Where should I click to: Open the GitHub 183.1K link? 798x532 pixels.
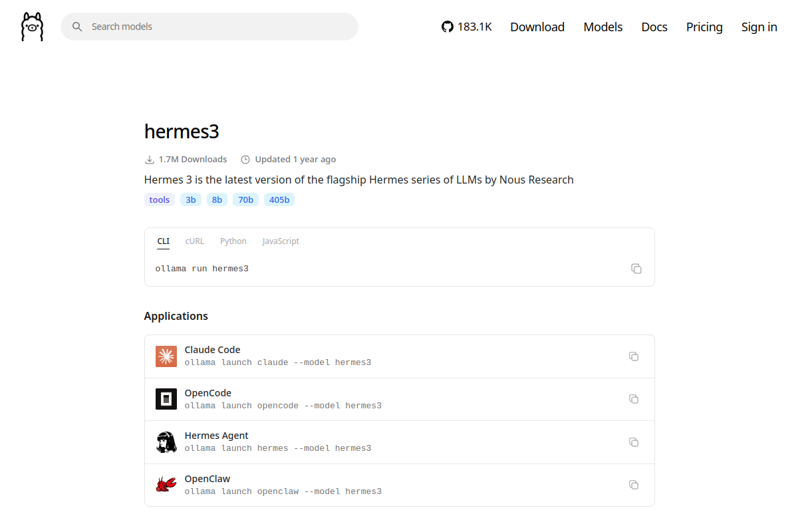coord(467,27)
